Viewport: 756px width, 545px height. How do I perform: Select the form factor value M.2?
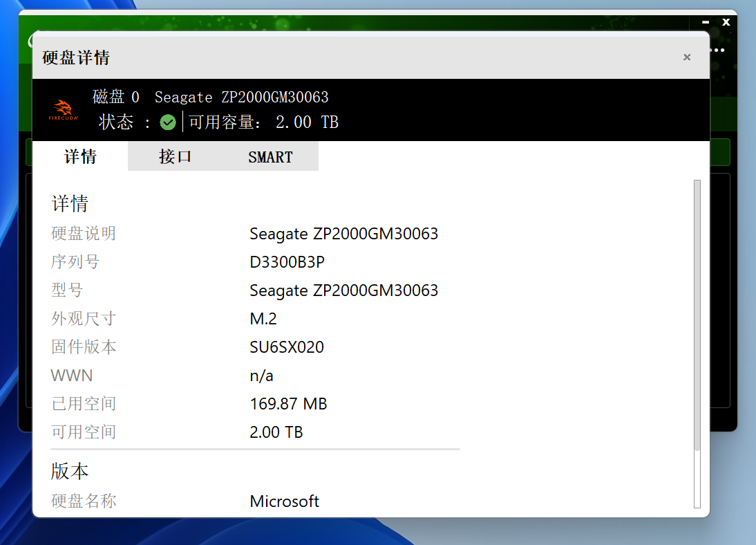coord(263,319)
